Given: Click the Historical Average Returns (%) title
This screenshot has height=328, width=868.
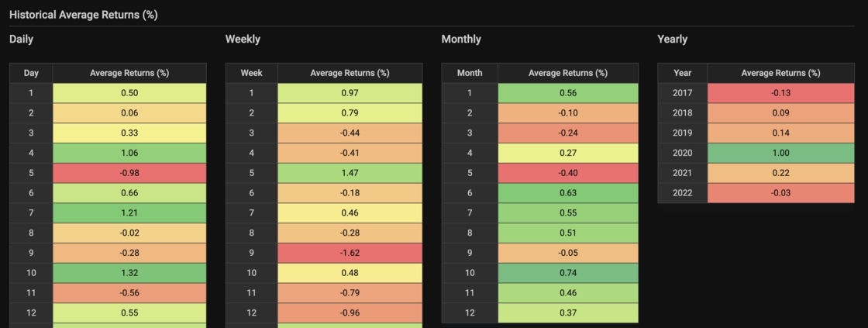Looking at the screenshot, I should pyautogui.click(x=84, y=14).
